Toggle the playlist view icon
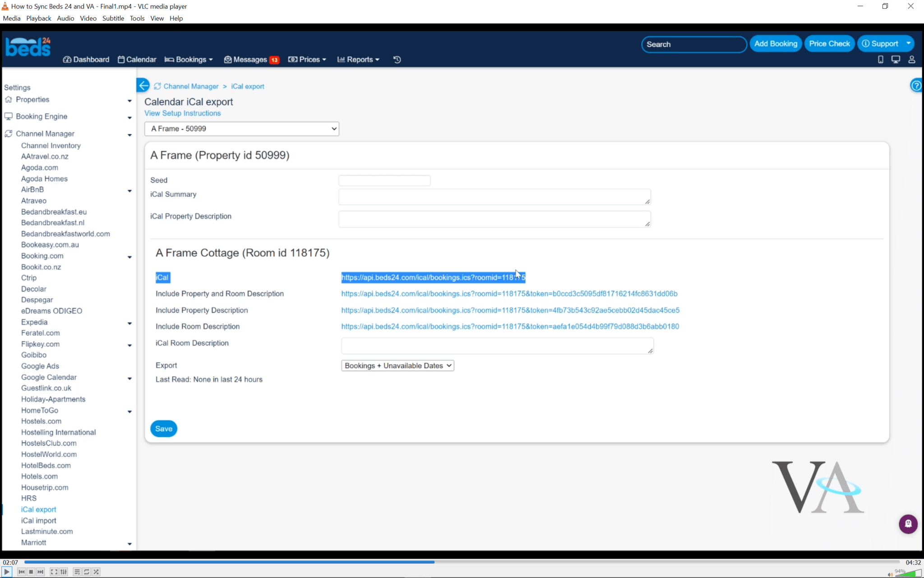The width and height of the screenshot is (924, 578). coord(77,572)
